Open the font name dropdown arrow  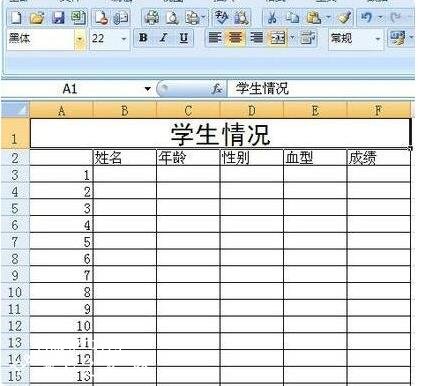(79, 39)
